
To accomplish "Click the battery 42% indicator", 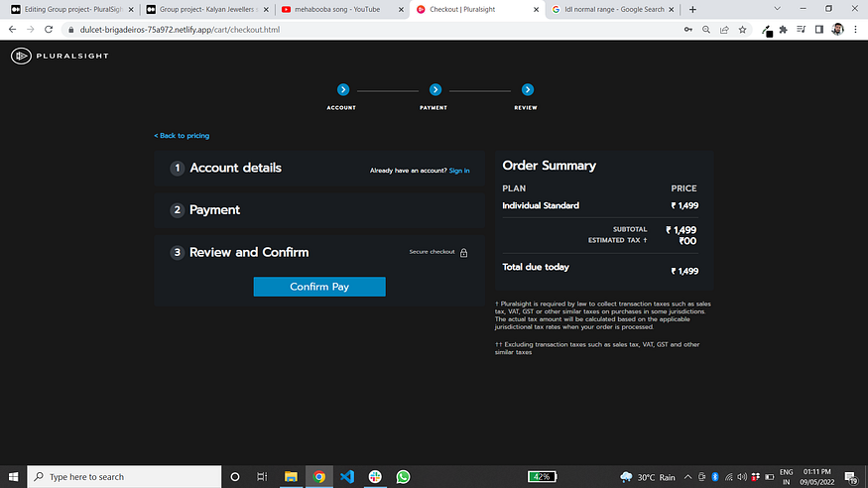I will [542, 476].
